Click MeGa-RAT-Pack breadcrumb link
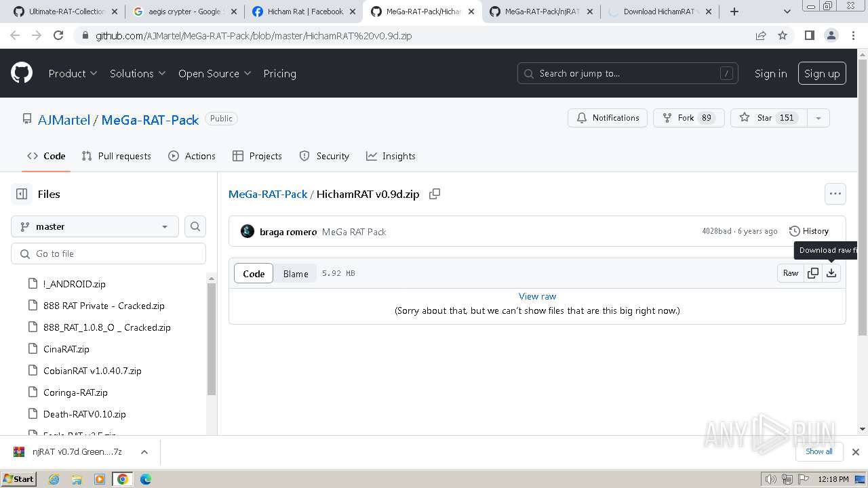Image resolution: width=868 pixels, height=488 pixels. tap(268, 194)
